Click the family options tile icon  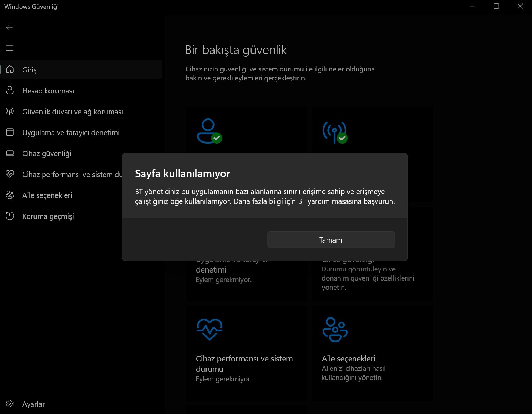tap(335, 329)
